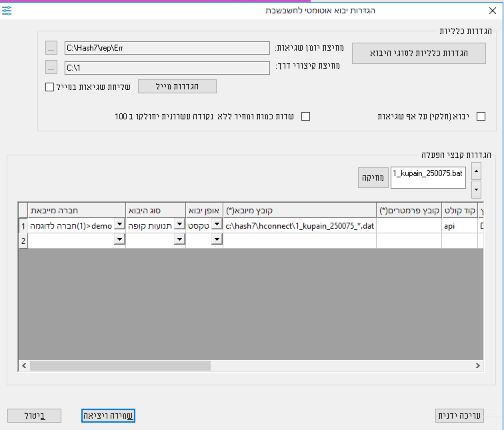The height and width of the screenshot is (430, 504).
Task: Browse for the shortcuts folder
Action: point(51,67)
